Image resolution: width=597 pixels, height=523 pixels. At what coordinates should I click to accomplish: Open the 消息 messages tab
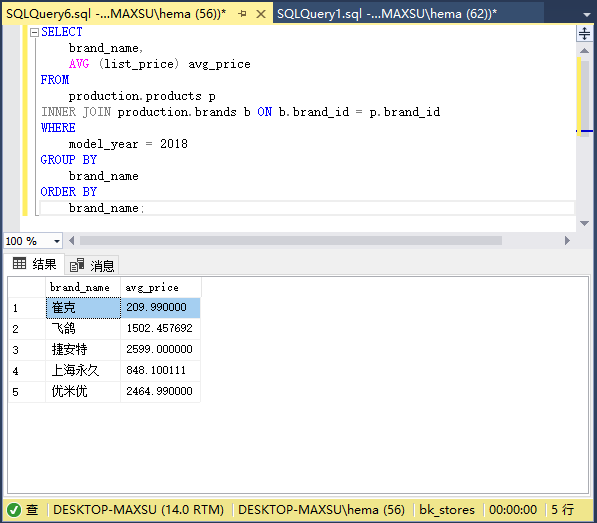click(93, 265)
